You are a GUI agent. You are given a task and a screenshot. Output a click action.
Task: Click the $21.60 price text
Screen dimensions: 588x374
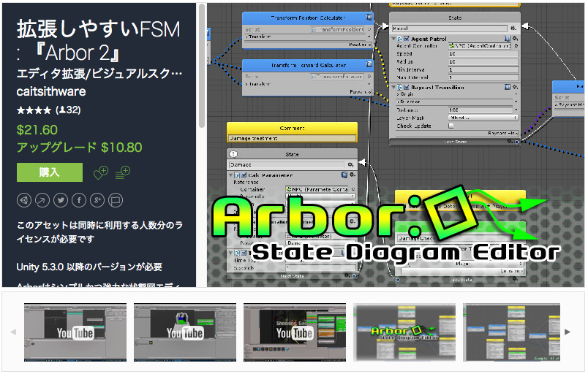[37, 130]
